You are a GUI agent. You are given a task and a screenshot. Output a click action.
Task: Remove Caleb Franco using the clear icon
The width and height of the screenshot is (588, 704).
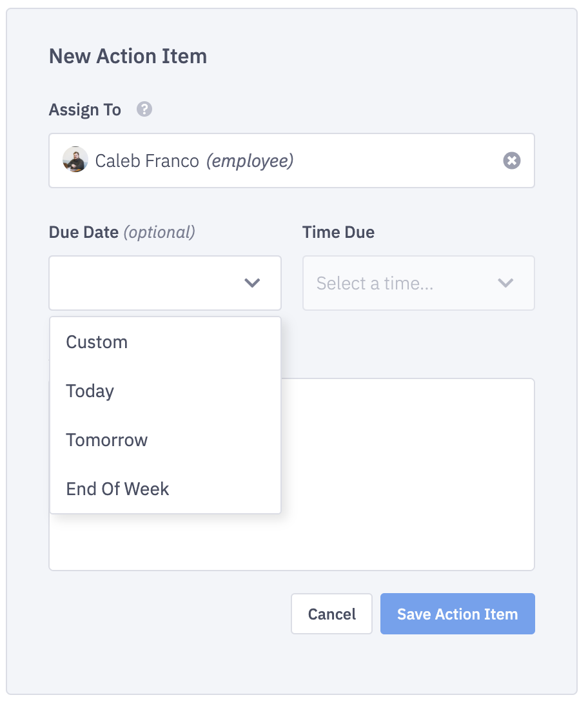(x=512, y=161)
